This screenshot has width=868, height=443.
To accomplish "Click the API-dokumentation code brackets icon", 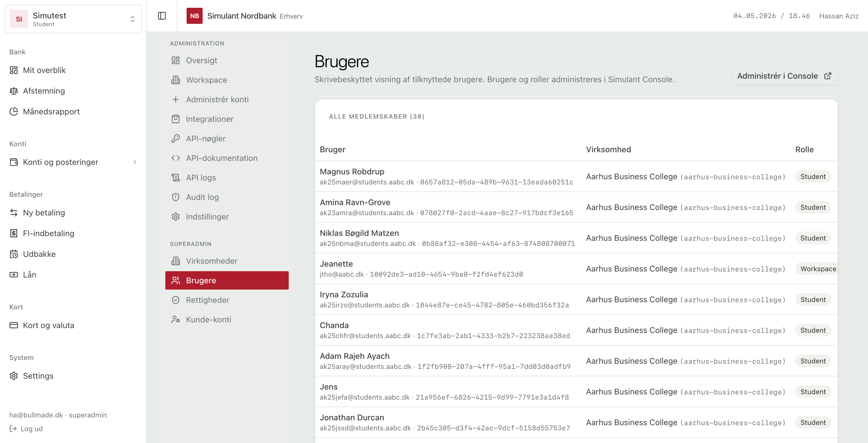I will (x=176, y=158).
